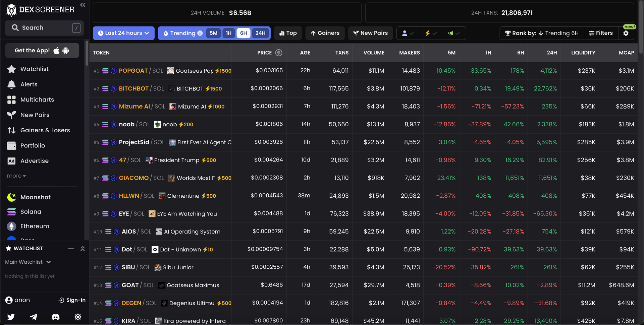Image resolution: width=644 pixels, height=325 pixels.
Task: Open advanced settings via gear icon
Action: (627, 33)
